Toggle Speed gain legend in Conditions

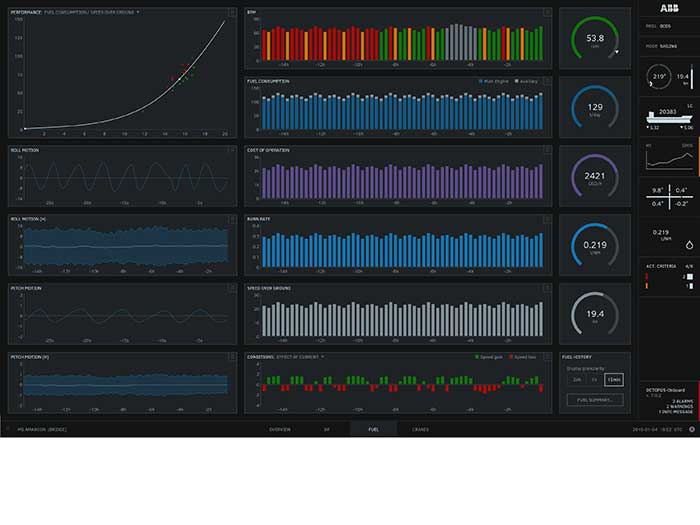point(488,357)
